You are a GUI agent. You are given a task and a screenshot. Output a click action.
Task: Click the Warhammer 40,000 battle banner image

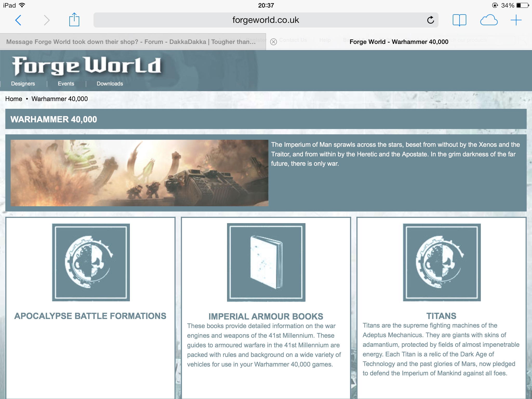(x=139, y=173)
